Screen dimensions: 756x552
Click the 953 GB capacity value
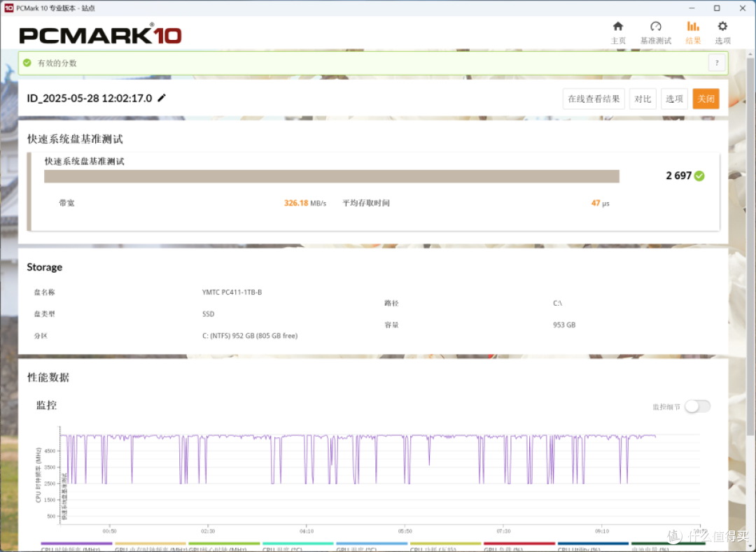[x=564, y=325]
